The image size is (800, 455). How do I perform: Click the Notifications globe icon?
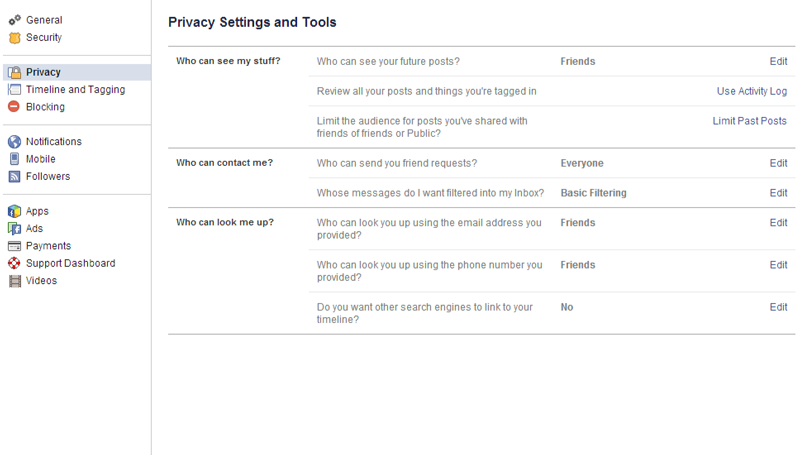[14, 142]
